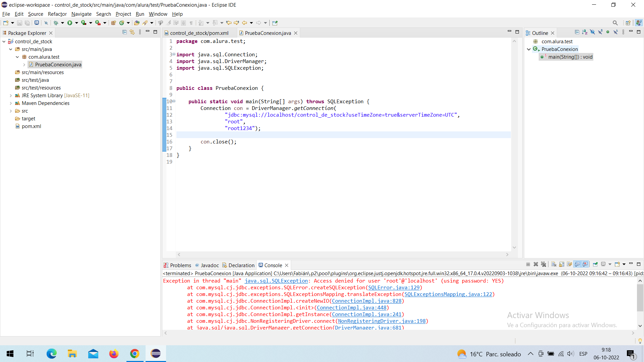Click the New Java Class icon
Screen dimensions: 644x362
coord(122,23)
